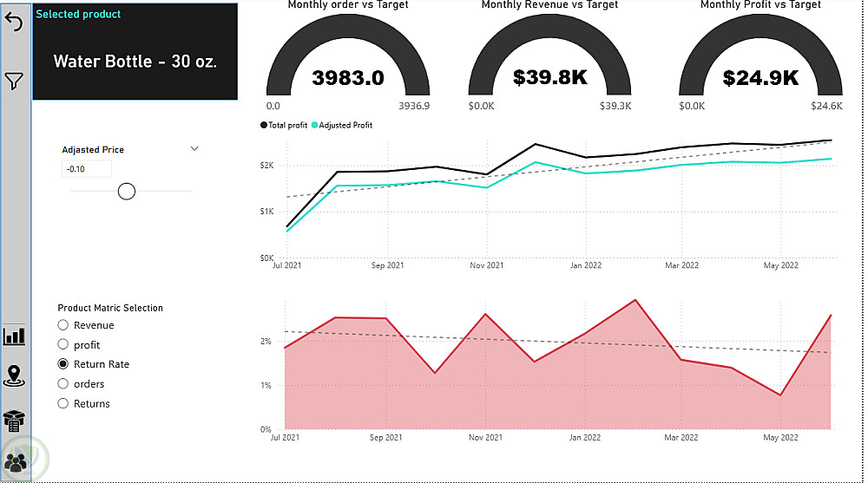Expand the Adjusted Price dropdown chevron
The width and height of the screenshot is (868, 483).
coord(194,149)
